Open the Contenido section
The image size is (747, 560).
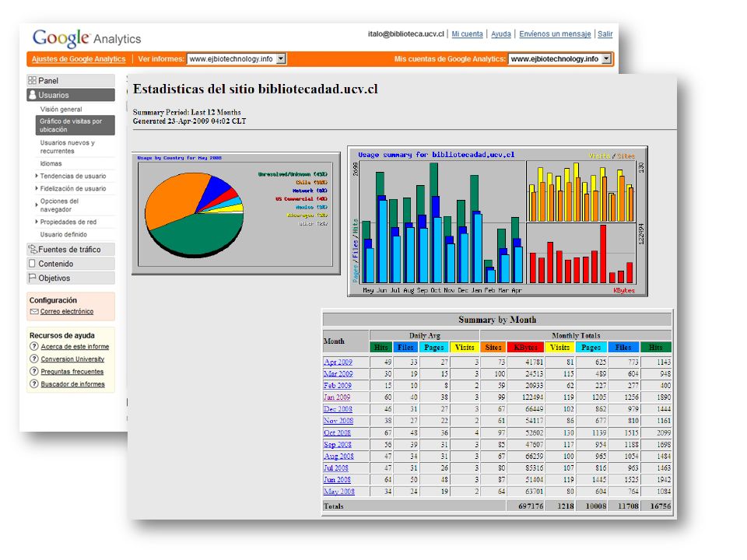click(71, 264)
